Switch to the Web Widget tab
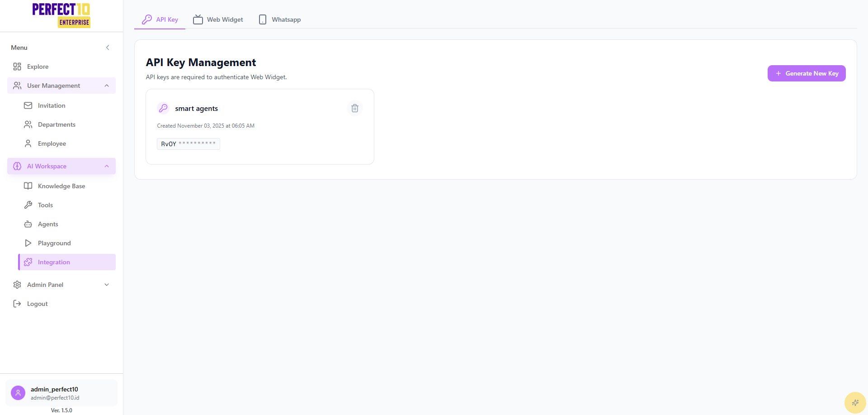868x415 pixels. (x=218, y=19)
